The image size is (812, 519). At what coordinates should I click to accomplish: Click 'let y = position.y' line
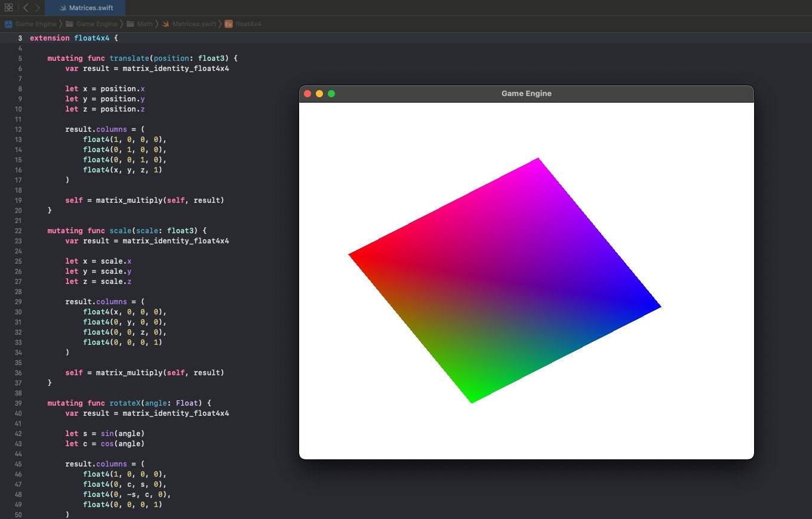105,99
